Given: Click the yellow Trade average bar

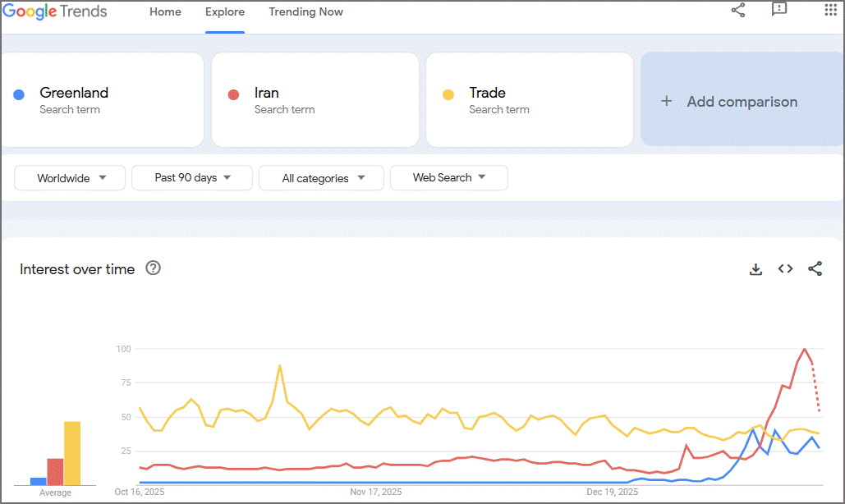Looking at the screenshot, I should pyautogui.click(x=72, y=453).
